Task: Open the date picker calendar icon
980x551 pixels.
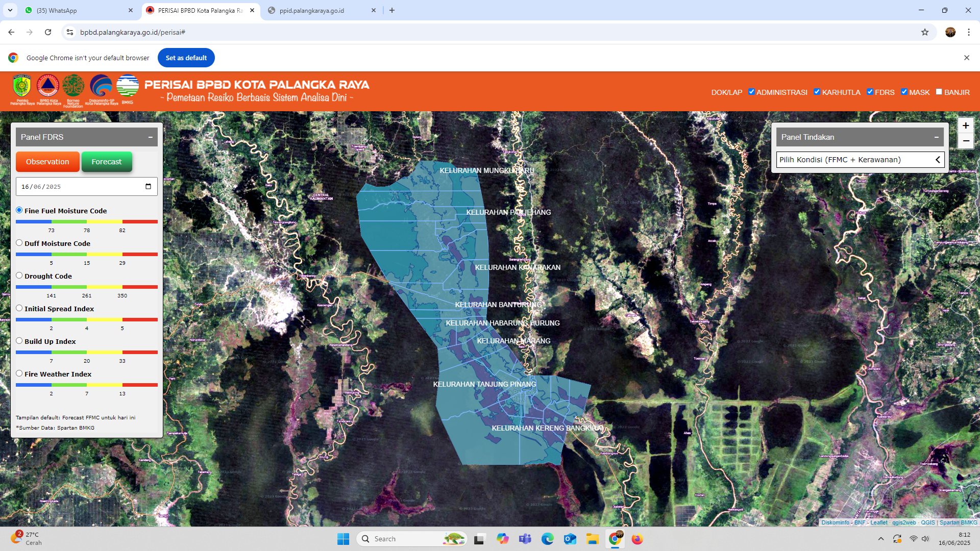Action: (148, 186)
